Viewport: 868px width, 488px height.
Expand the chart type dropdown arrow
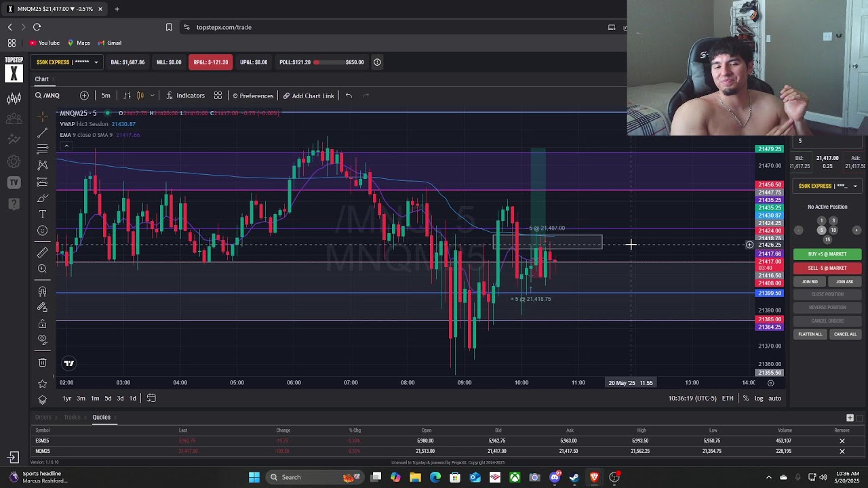point(152,96)
